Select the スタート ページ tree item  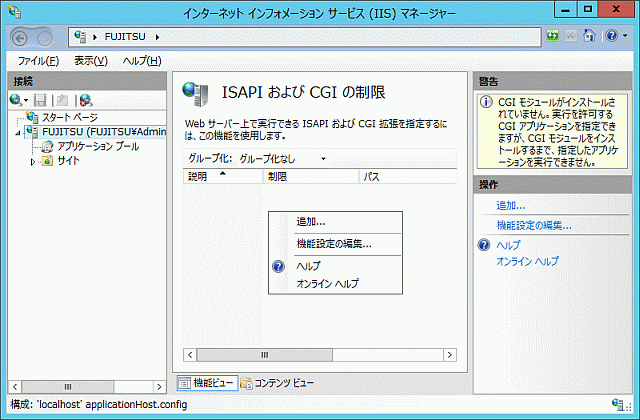pos(70,118)
